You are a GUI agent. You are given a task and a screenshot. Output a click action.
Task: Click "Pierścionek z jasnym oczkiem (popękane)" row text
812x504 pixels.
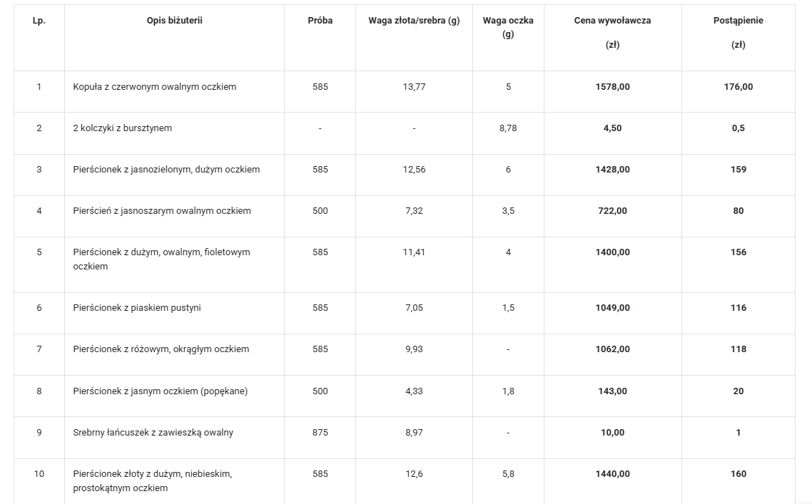coord(160,391)
